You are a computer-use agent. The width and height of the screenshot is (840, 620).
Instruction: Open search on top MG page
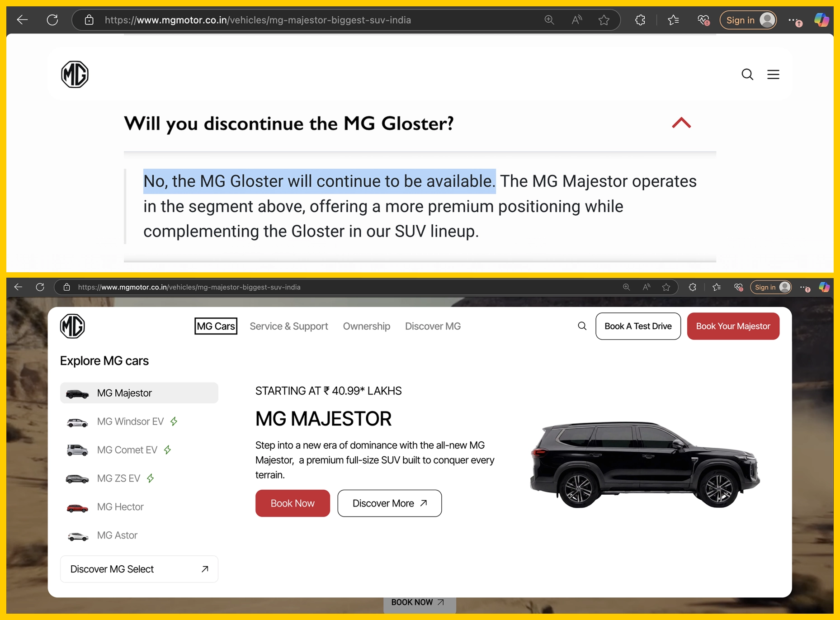(x=747, y=74)
